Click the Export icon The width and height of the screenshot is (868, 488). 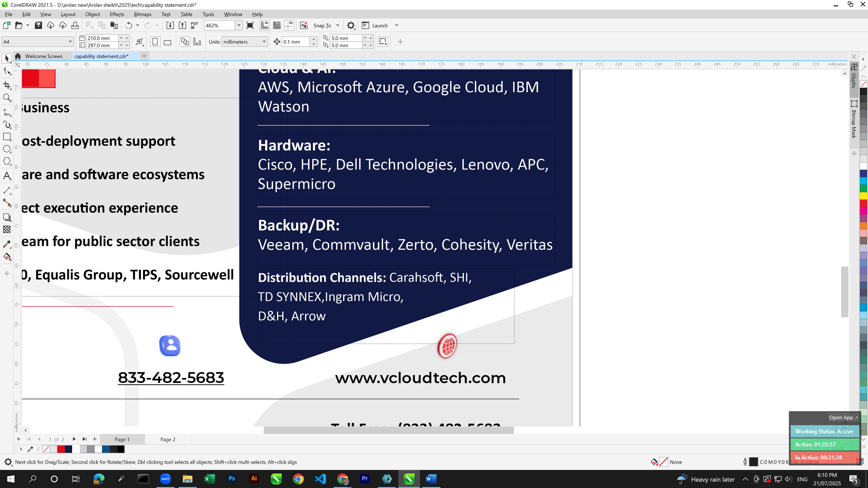(182, 25)
